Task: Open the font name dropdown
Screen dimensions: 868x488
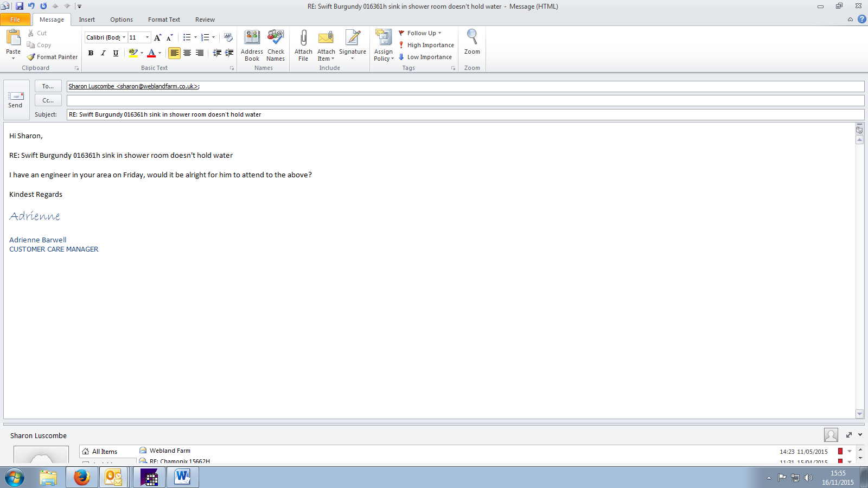Action: (x=124, y=37)
